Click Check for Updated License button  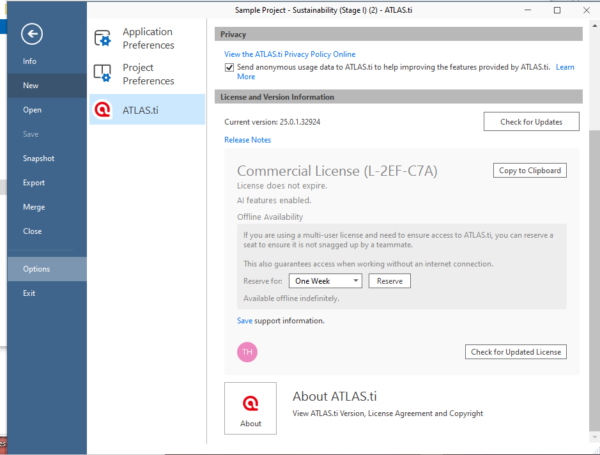pyautogui.click(x=516, y=352)
